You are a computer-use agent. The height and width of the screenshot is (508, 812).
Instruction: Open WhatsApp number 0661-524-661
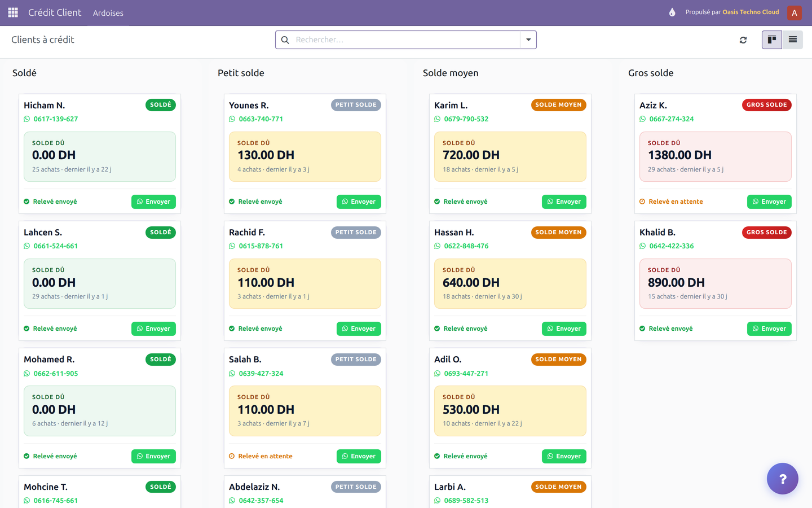(51, 246)
